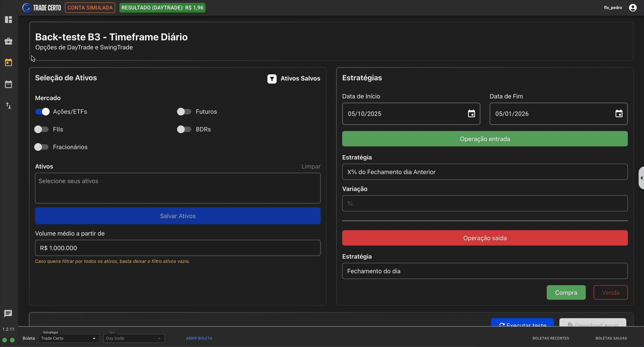Enable the Futuros market toggle

point(184,112)
